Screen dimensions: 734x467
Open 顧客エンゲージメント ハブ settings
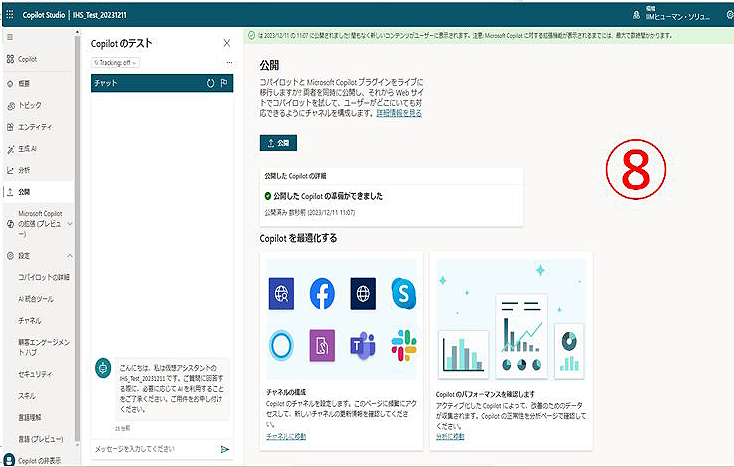click(44, 347)
